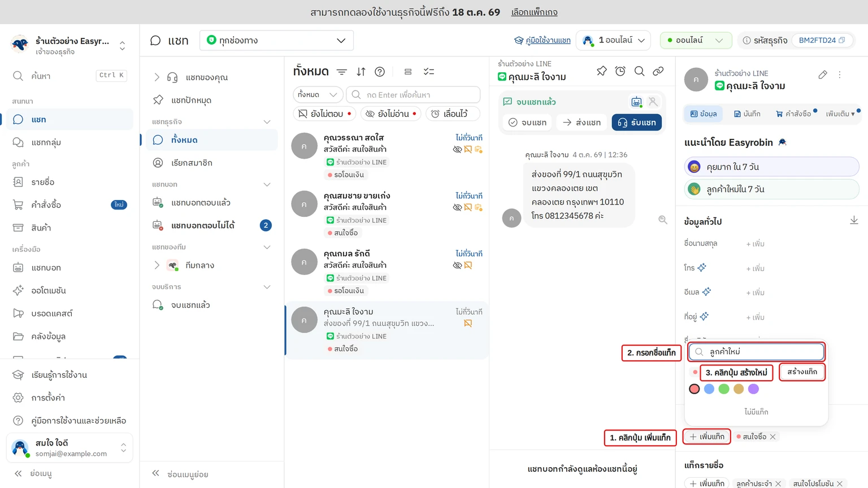Click the ส่งแชท button
Image resolution: width=868 pixels, height=488 pixels.
pos(582,123)
